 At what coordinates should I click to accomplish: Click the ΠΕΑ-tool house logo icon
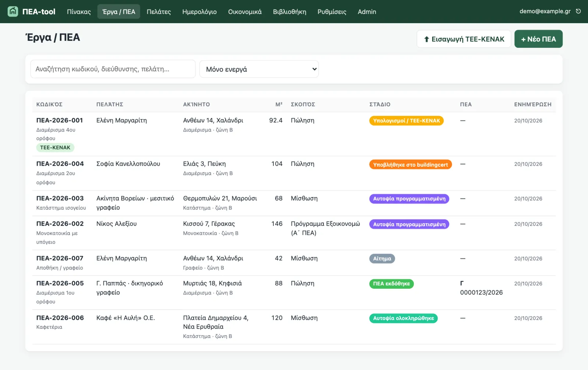pyautogui.click(x=13, y=11)
